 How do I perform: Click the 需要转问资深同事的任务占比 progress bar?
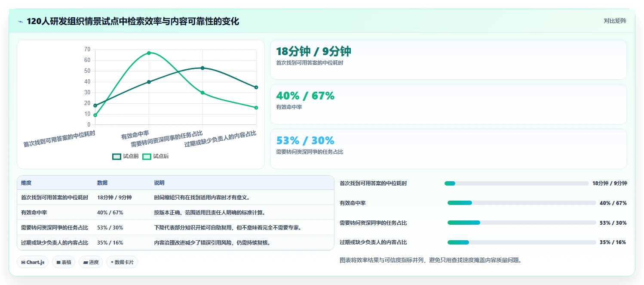[x=522, y=223]
